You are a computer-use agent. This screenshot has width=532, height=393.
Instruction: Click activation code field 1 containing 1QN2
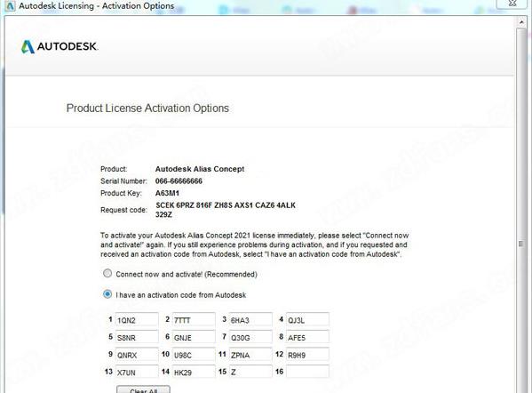pos(137,320)
